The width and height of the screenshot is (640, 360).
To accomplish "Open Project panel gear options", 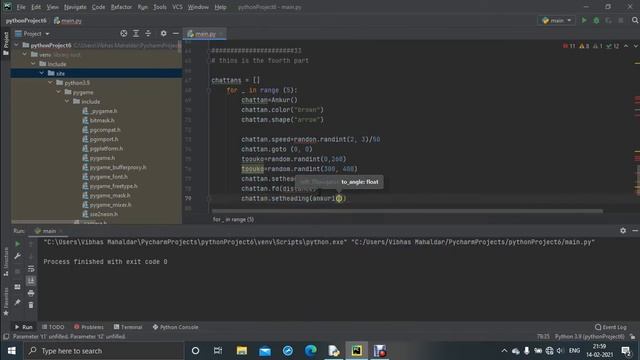I will coord(163,33).
